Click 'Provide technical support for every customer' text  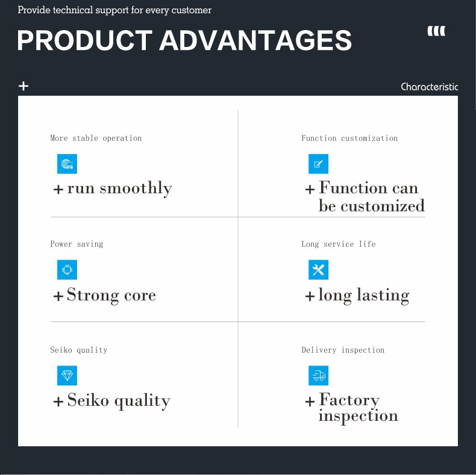pyautogui.click(x=114, y=10)
